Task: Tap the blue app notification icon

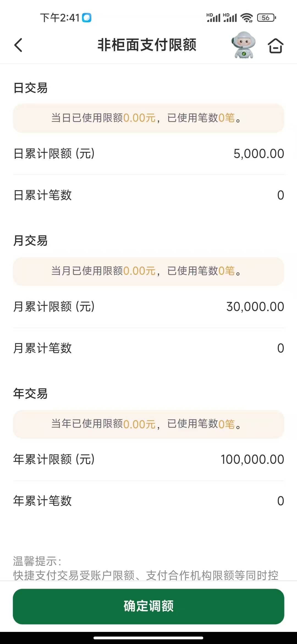Action: 87,18
